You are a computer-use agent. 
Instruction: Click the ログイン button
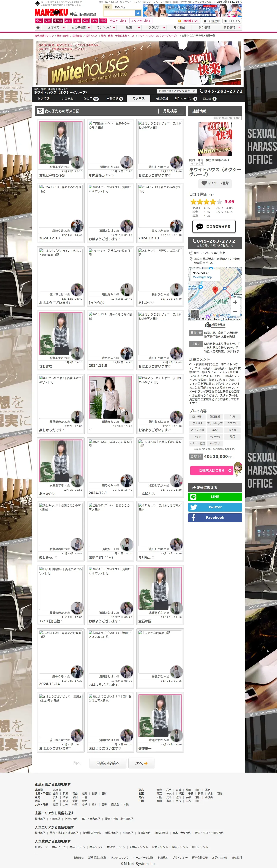pyautogui.click(x=232, y=21)
